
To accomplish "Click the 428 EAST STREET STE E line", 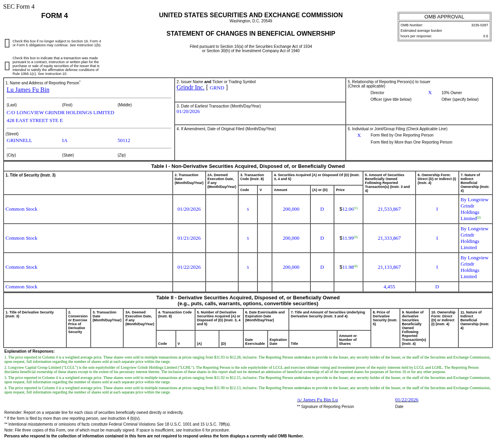I will tap(35, 120).
